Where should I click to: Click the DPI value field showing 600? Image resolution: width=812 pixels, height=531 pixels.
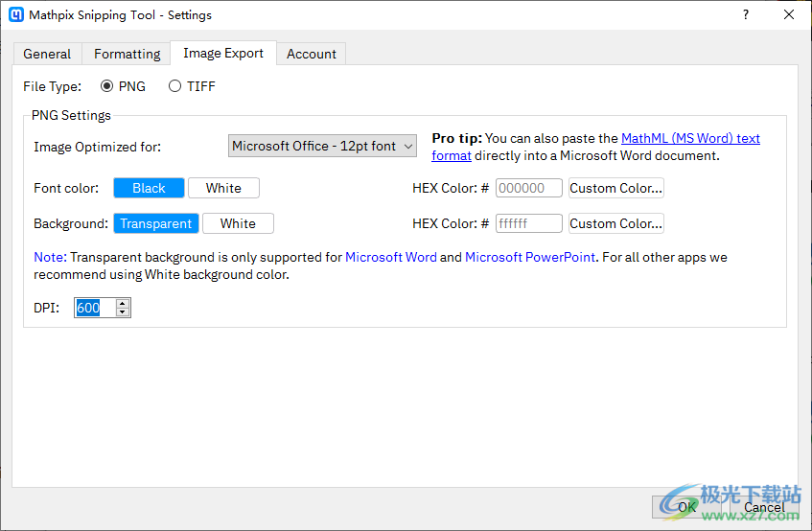tap(95, 308)
